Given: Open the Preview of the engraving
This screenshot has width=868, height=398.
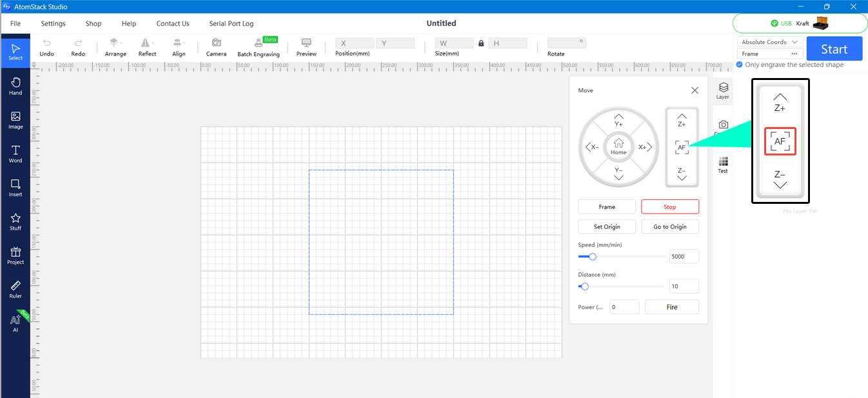Looking at the screenshot, I should [306, 48].
